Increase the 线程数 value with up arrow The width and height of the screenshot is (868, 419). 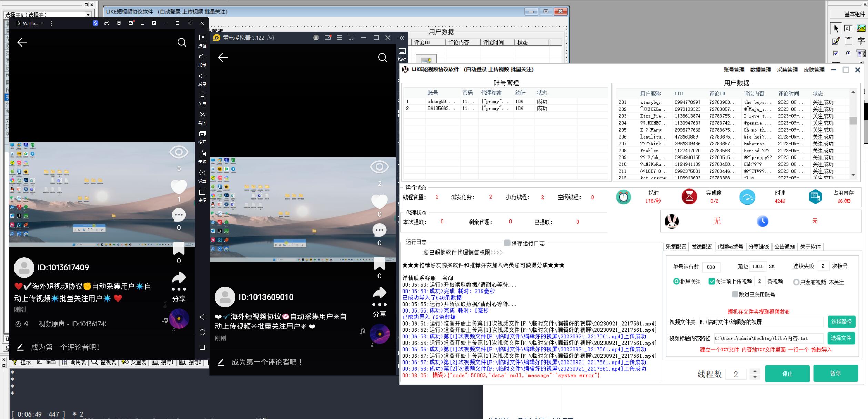[x=755, y=371]
